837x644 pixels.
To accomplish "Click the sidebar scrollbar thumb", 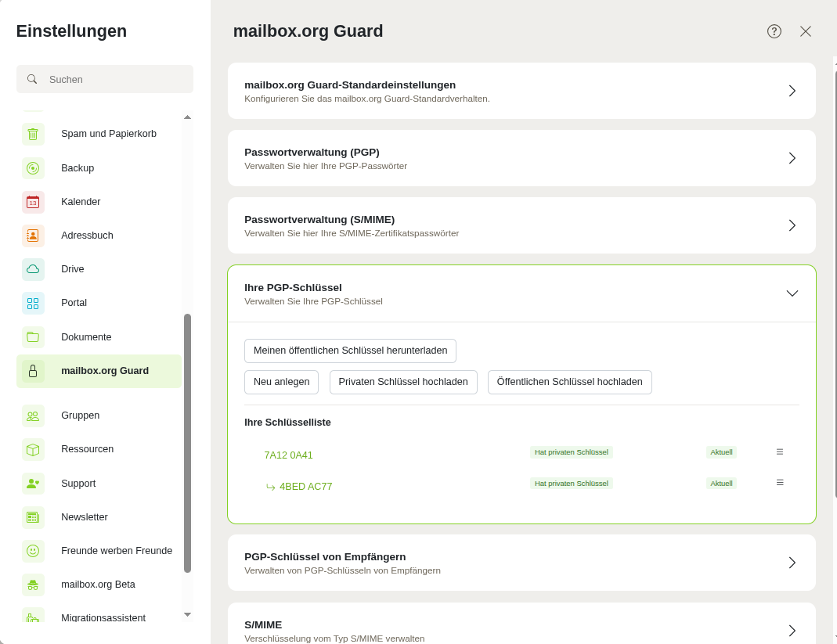I will (187, 444).
